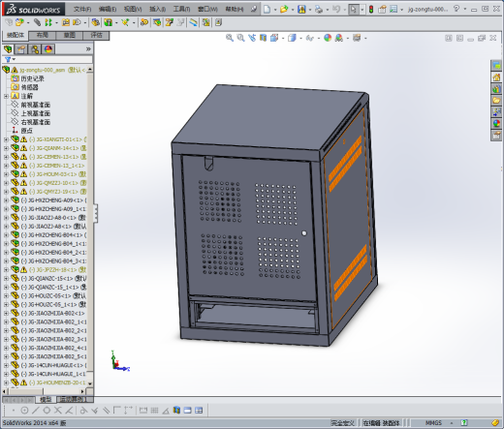Open the Design Library task pane tab
504x429 pixels.
[x=496, y=88]
